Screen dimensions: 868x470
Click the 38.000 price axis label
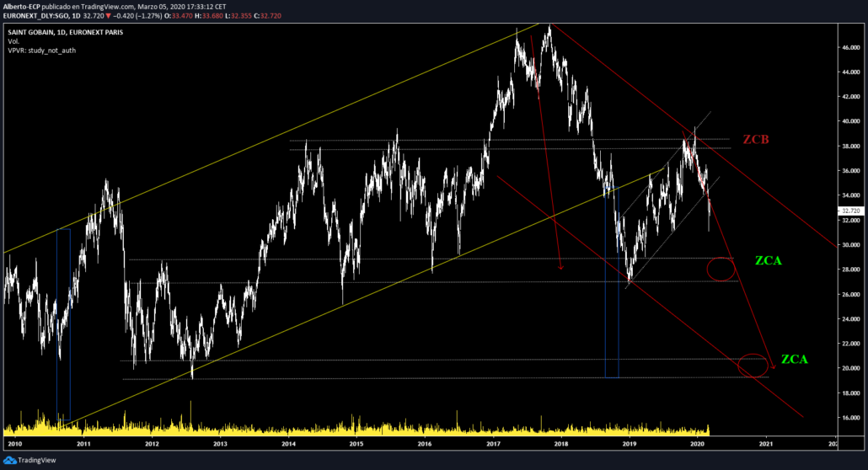(851, 147)
